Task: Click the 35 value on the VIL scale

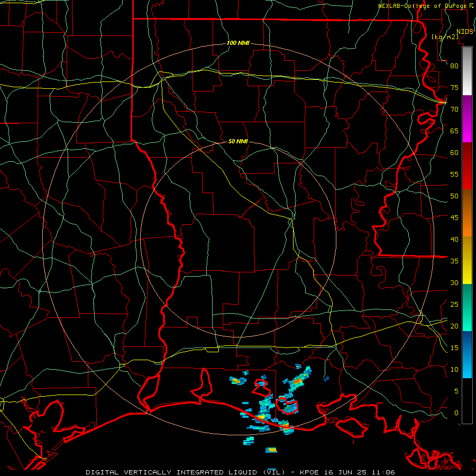Action: click(454, 261)
